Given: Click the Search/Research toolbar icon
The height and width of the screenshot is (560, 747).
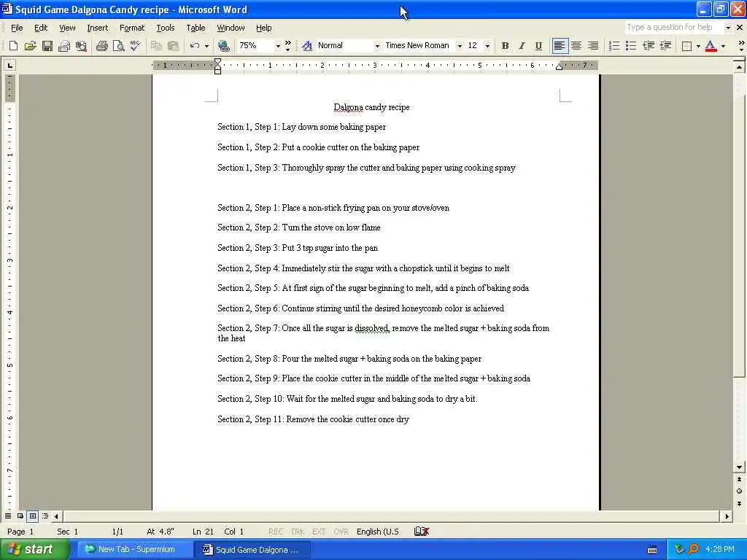Looking at the screenshot, I should tap(82, 46).
